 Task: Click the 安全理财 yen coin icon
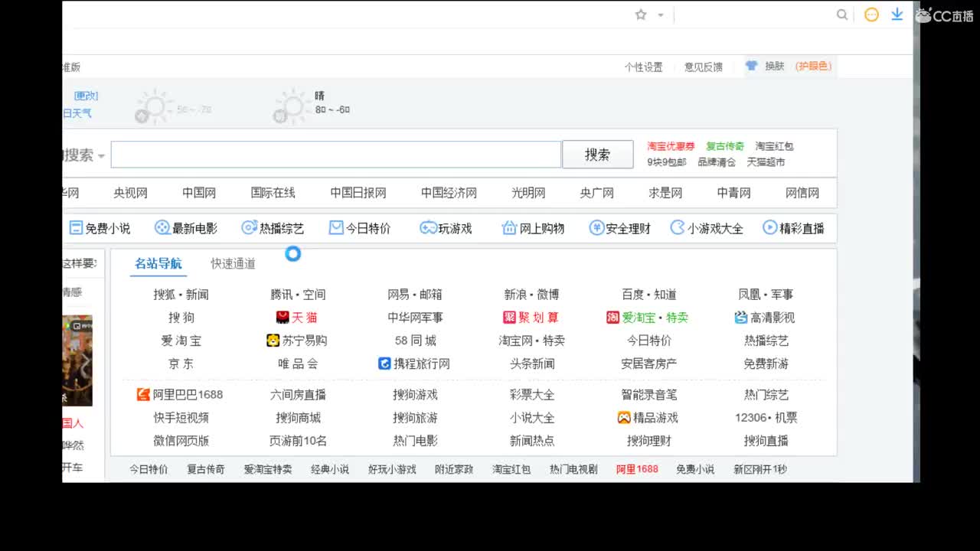[x=596, y=228]
